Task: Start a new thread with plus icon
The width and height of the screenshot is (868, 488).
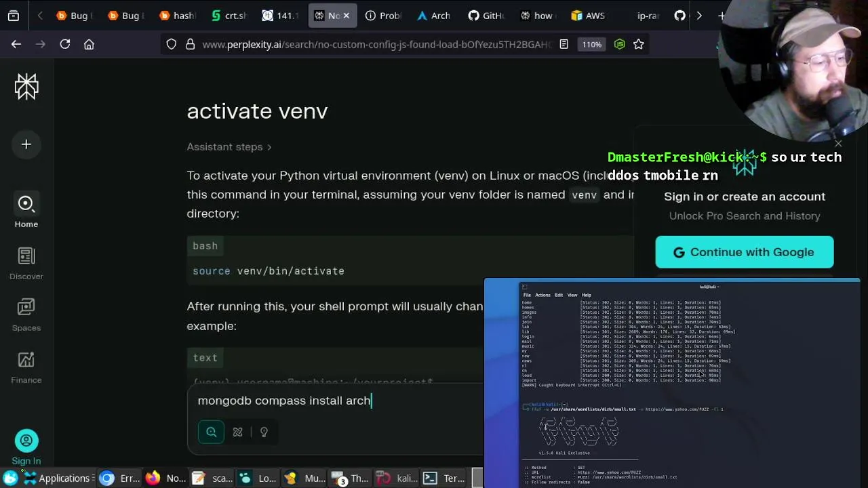Action: (x=26, y=144)
